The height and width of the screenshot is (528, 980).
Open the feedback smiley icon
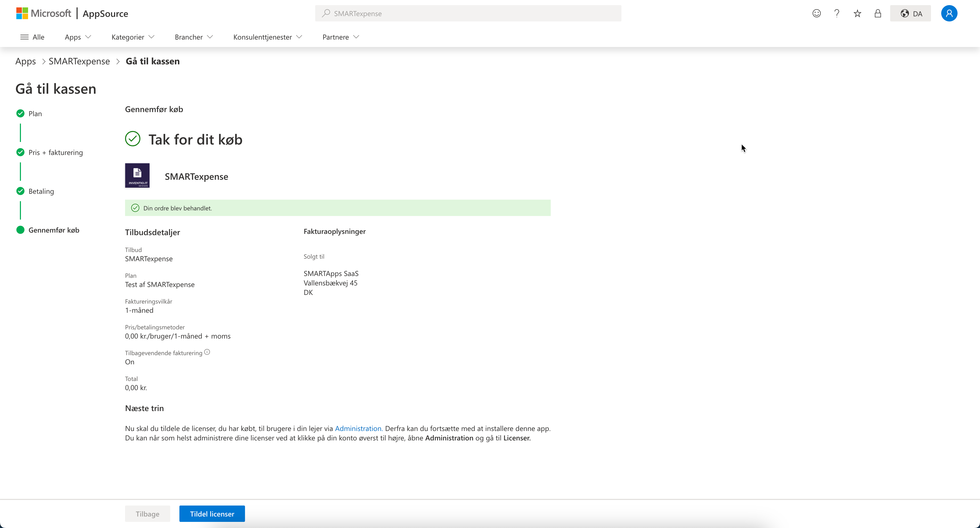click(816, 13)
